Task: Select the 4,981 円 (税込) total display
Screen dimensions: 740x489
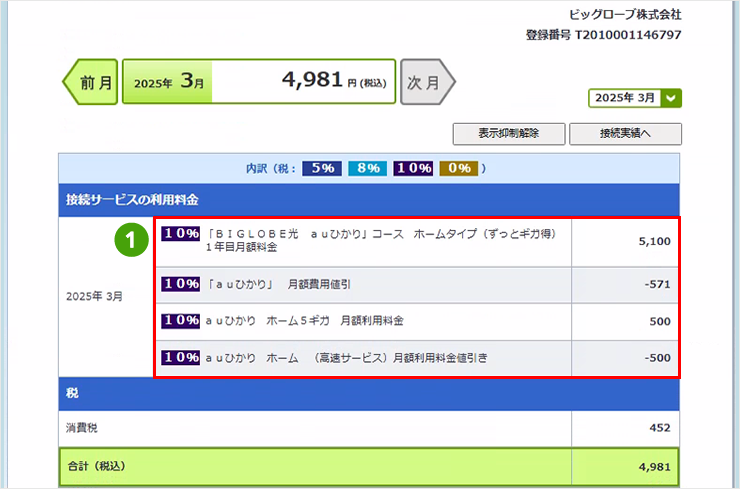Action: coord(334,80)
